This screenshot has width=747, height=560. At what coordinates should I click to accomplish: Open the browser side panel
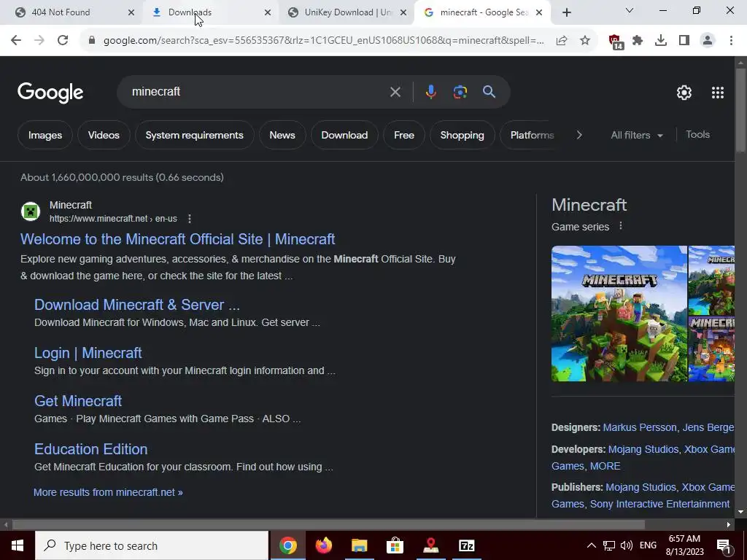click(x=684, y=41)
